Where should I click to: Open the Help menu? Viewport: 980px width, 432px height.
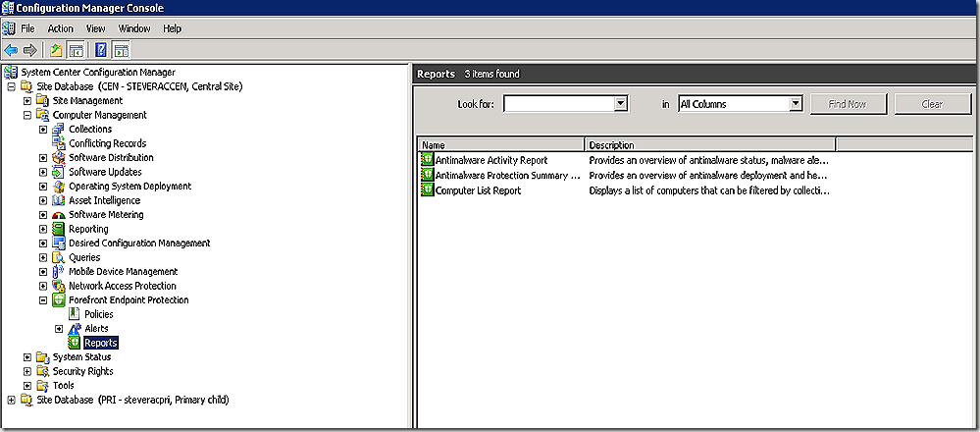172,28
